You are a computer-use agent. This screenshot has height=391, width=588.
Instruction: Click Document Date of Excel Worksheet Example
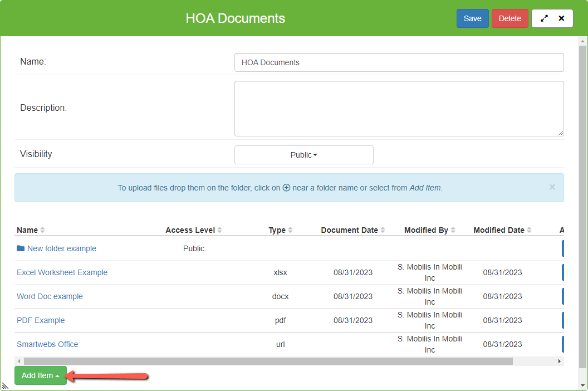point(353,272)
